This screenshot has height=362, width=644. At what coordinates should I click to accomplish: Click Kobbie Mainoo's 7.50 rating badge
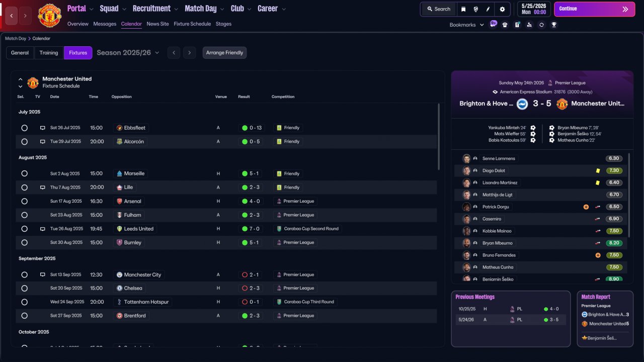[x=614, y=231]
